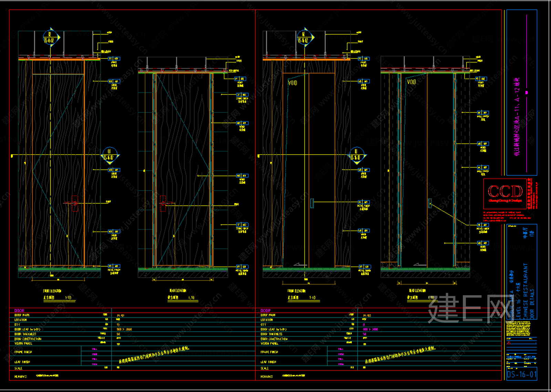Select the FRONT ELEVATION title under the third drawing

[x=297, y=291]
